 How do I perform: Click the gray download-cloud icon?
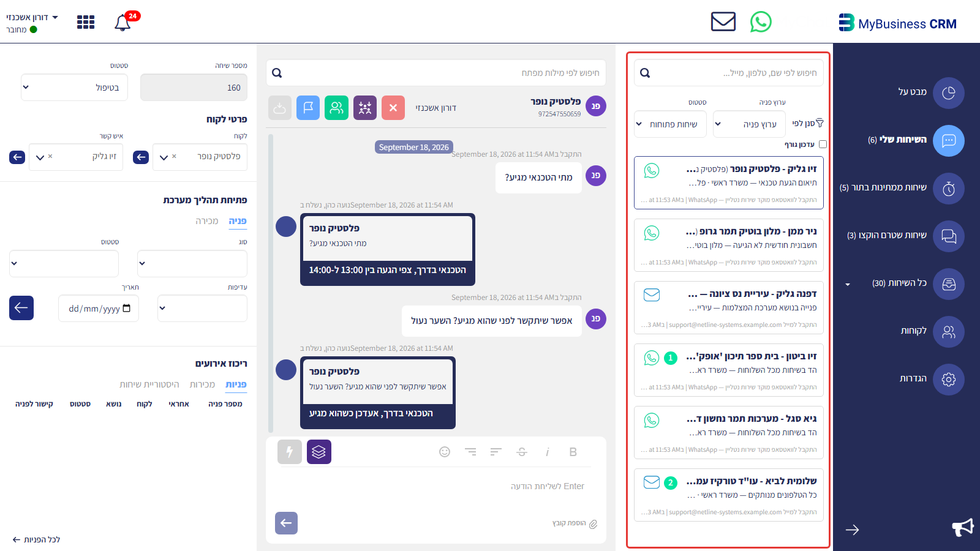coord(280,108)
